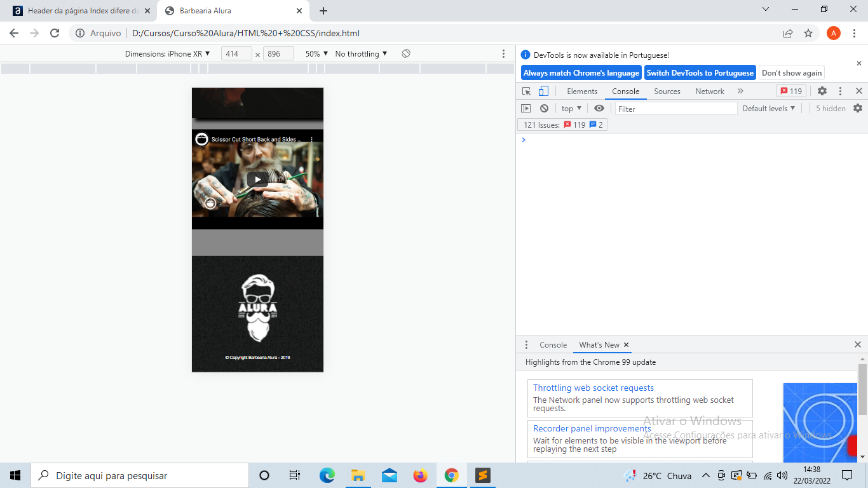Focus the console Filter field
The width and height of the screenshot is (868, 488).
click(676, 109)
